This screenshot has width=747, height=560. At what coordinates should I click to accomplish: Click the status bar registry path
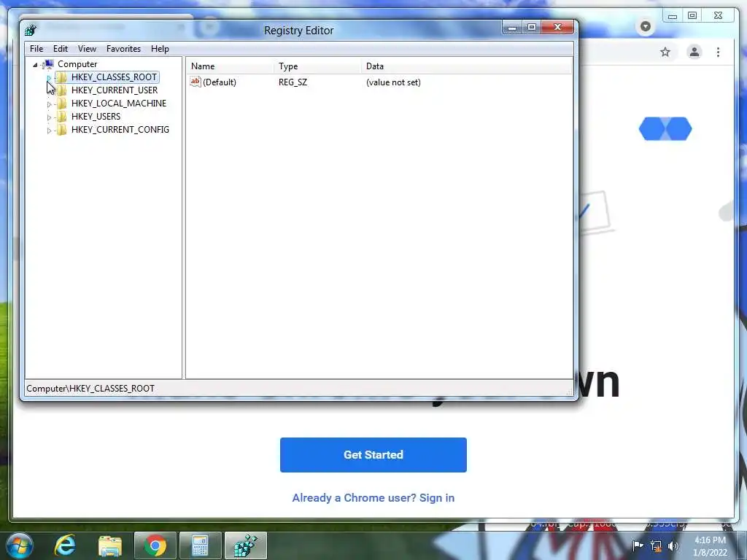click(x=90, y=388)
